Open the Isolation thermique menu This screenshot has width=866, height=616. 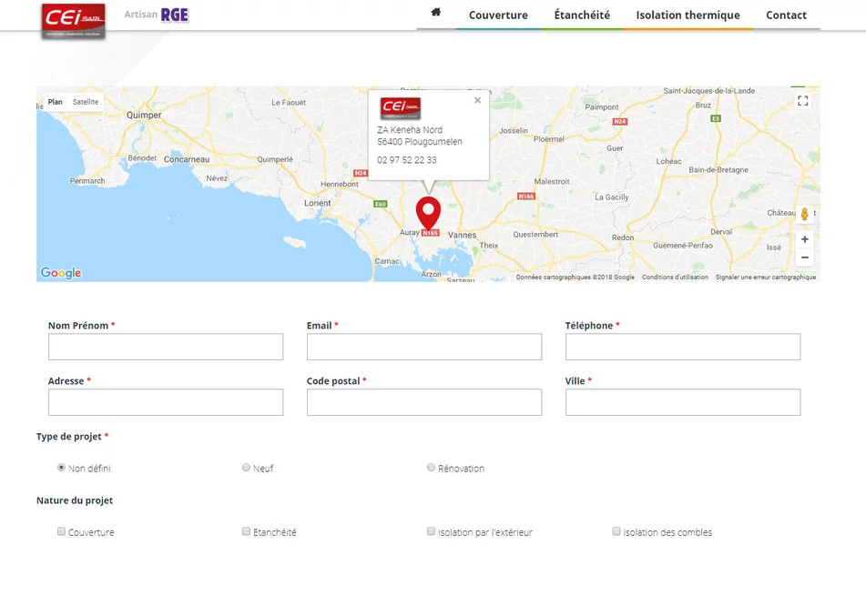point(688,15)
